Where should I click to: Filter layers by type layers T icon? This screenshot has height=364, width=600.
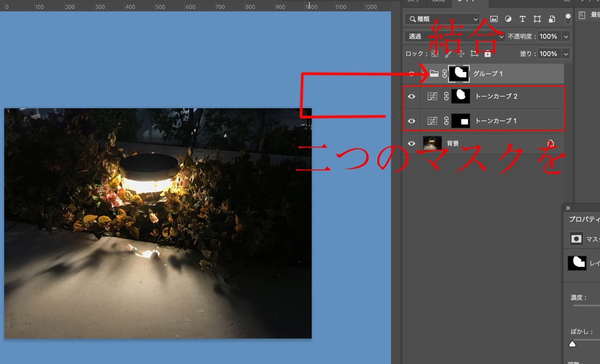point(522,19)
